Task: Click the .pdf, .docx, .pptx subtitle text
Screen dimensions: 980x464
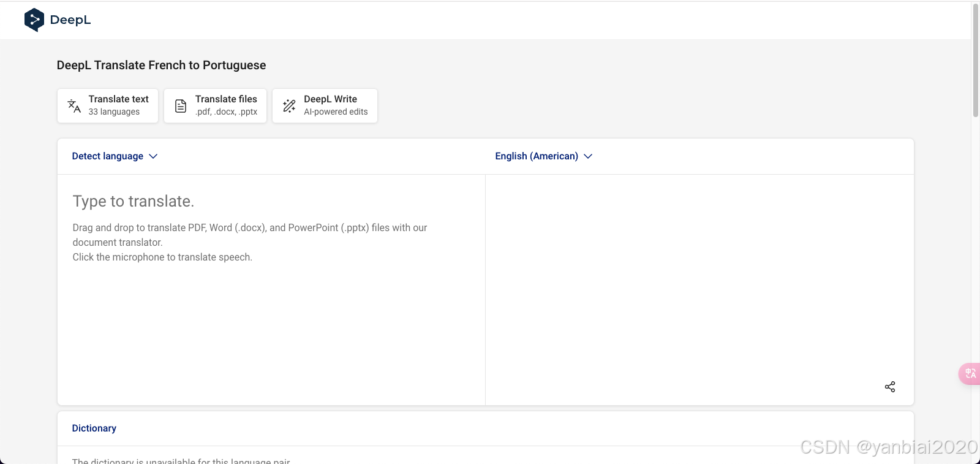Action: click(227, 112)
